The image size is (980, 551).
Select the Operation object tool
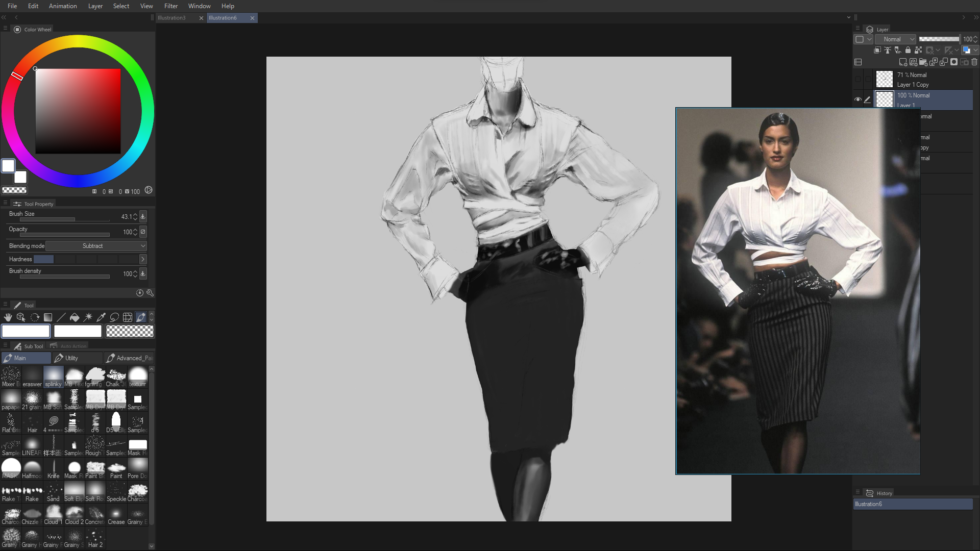[21, 317]
